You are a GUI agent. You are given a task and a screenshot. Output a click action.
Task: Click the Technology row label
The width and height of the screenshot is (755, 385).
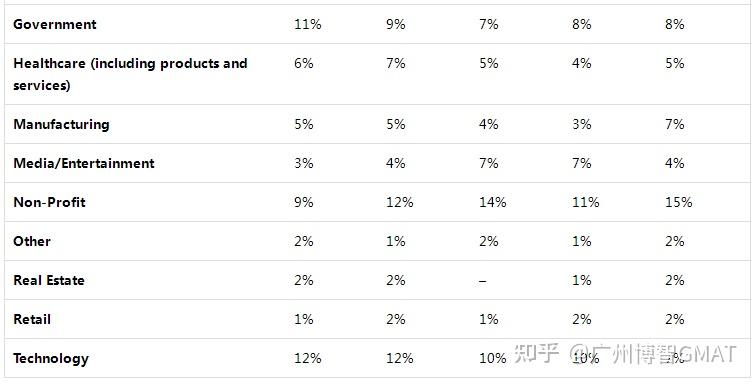[51, 359]
